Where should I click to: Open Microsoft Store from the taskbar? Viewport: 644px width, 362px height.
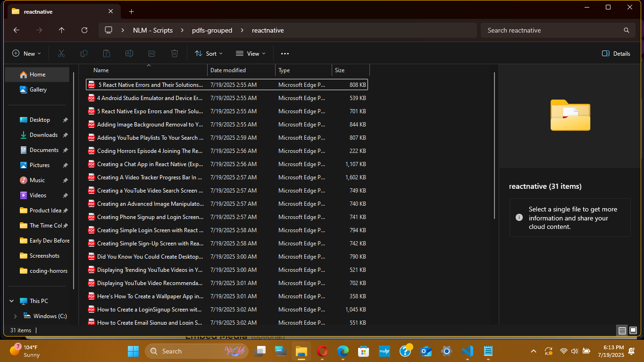363,351
